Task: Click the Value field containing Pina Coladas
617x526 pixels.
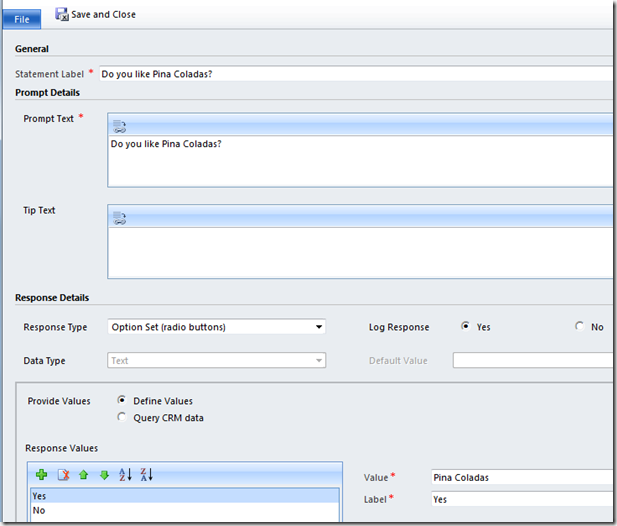Action: (522, 477)
